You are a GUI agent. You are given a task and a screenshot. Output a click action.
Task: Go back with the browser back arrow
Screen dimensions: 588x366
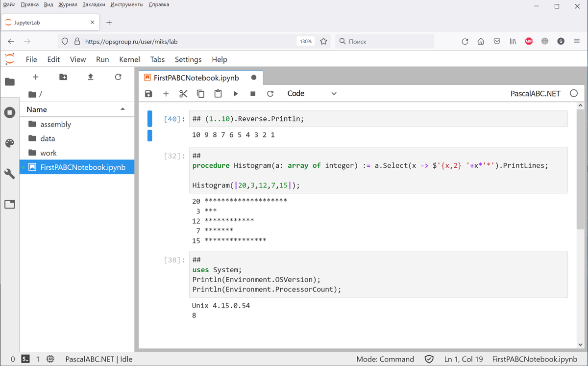click(x=11, y=42)
